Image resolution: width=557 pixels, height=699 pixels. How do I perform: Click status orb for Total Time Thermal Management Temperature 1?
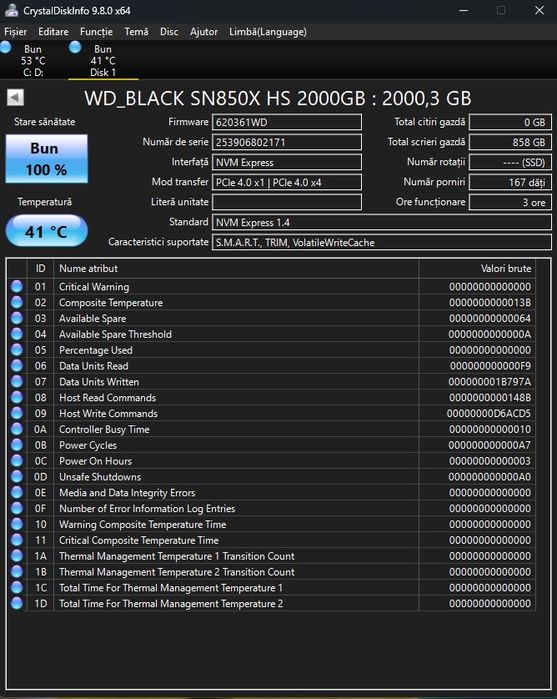[x=17, y=587]
